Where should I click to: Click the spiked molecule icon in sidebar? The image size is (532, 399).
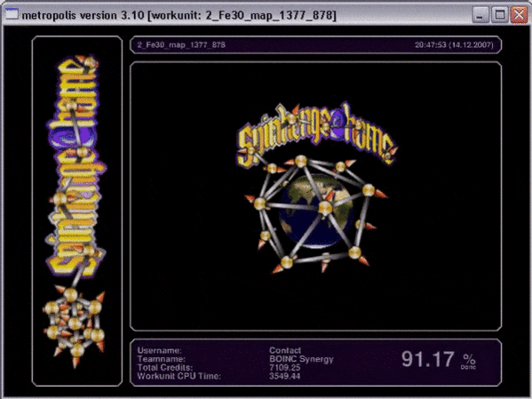[x=74, y=327]
